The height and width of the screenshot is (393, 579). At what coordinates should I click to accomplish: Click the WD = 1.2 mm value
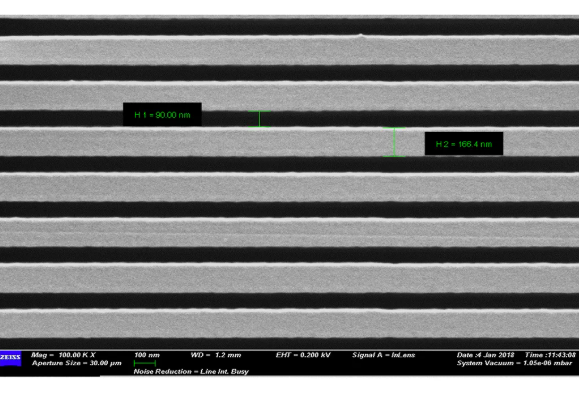point(216,355)
